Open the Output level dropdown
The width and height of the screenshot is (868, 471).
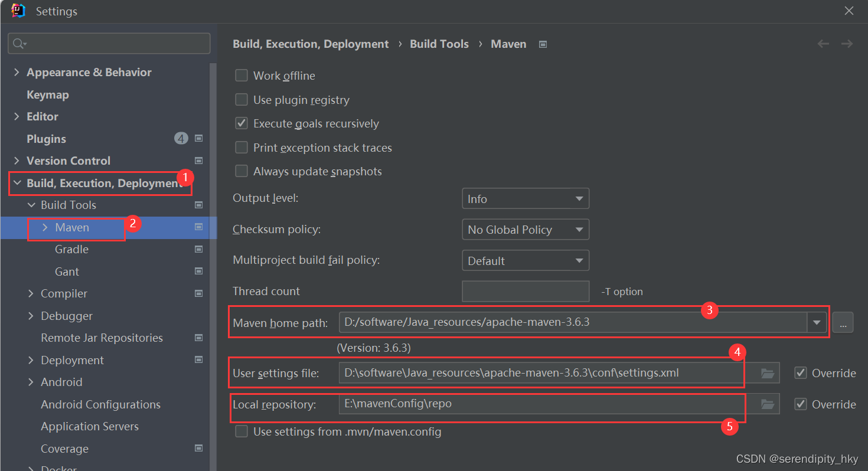tap(526, 199)
